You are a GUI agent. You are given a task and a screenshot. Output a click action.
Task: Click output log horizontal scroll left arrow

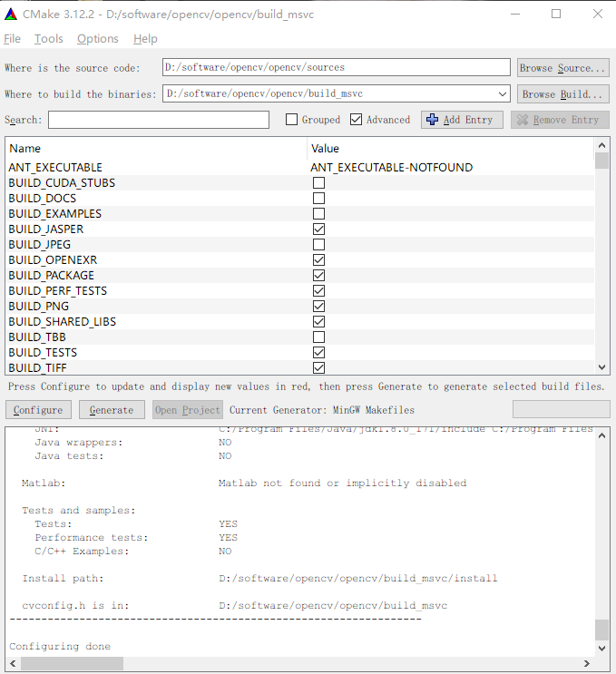(13, 664)
